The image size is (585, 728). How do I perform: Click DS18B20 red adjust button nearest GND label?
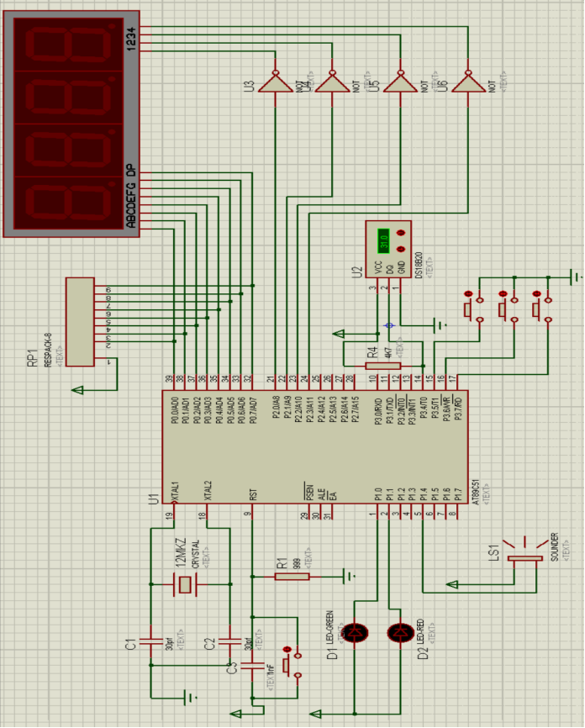(x=402, y=250)
